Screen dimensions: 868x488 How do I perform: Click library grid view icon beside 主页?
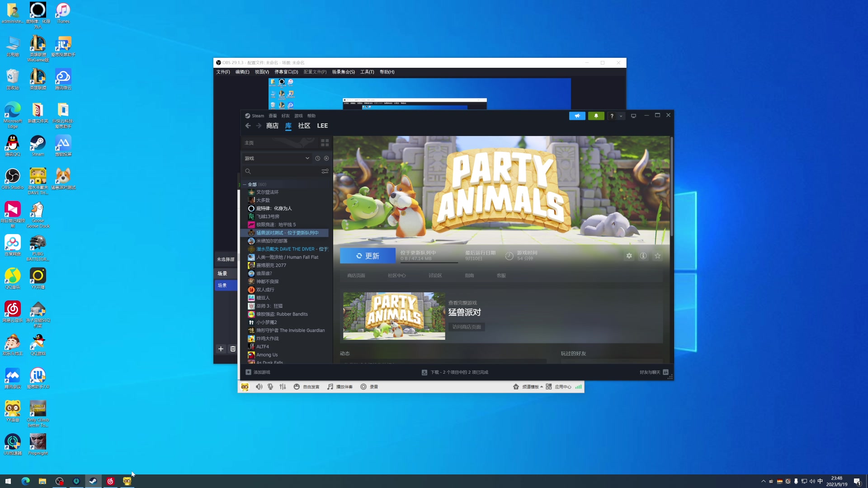(325, 143)
